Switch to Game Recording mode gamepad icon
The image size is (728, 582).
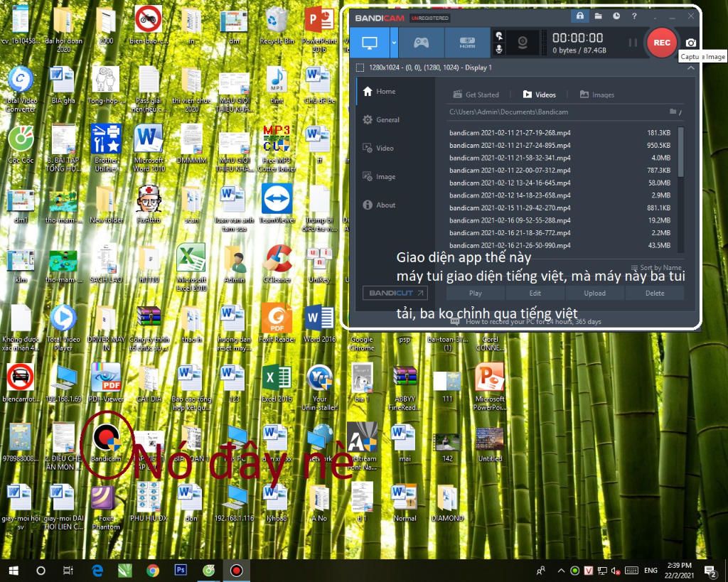421,43
